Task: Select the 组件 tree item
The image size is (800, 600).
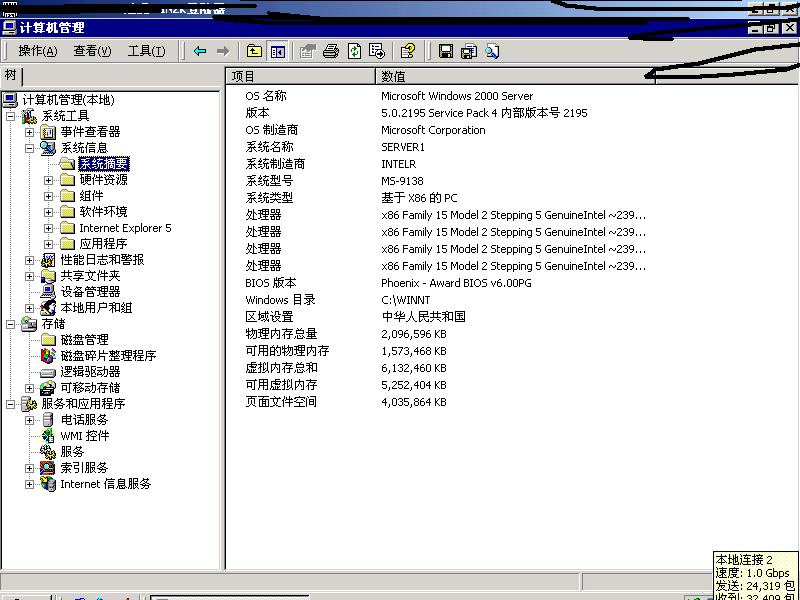Action: click(x=91, y=196)
